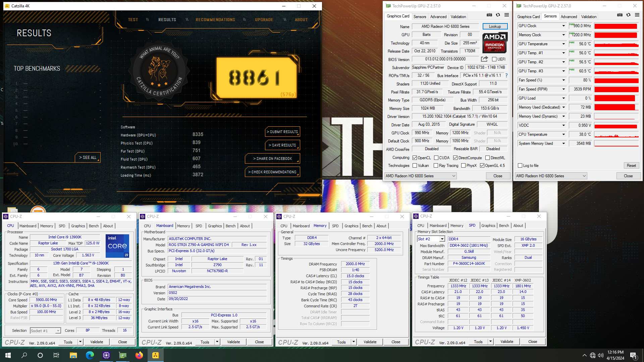Open taskbar Search magnifier

pyautogui.click(x=24, y=355)
